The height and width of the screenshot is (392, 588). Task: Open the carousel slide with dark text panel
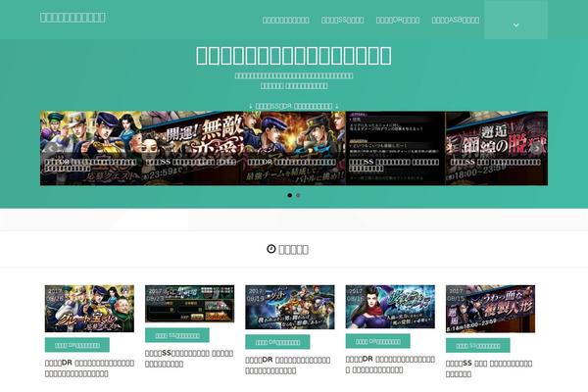396,148
